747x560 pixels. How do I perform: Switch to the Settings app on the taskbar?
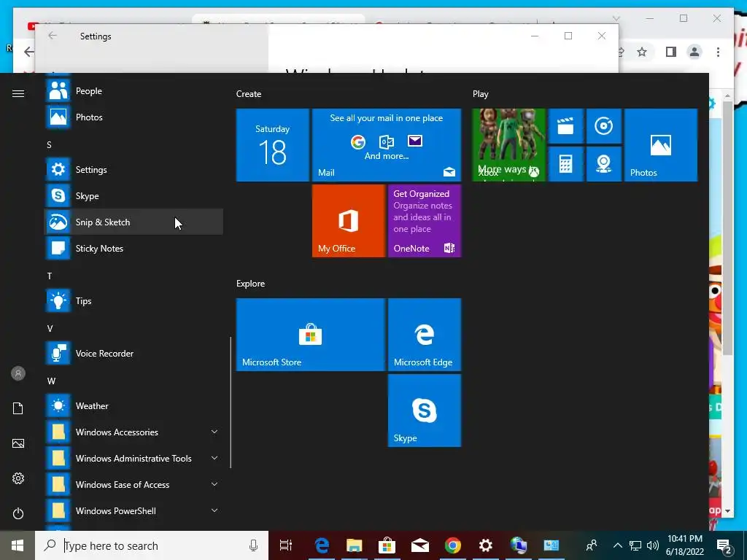coord(485,545)
